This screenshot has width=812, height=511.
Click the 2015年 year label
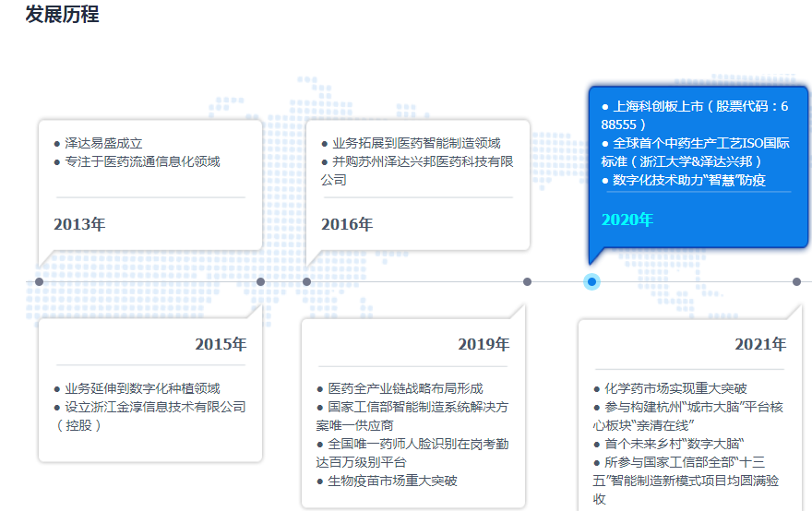[221, 345]
